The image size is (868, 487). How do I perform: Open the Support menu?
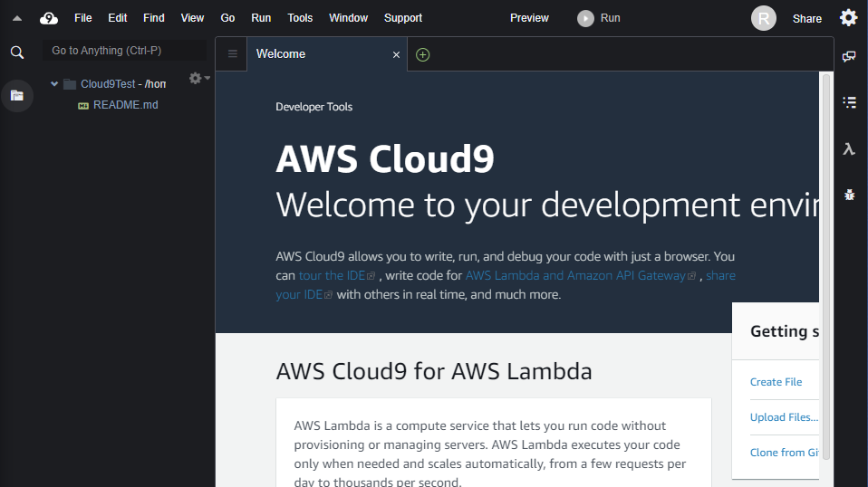coord(403,18)
